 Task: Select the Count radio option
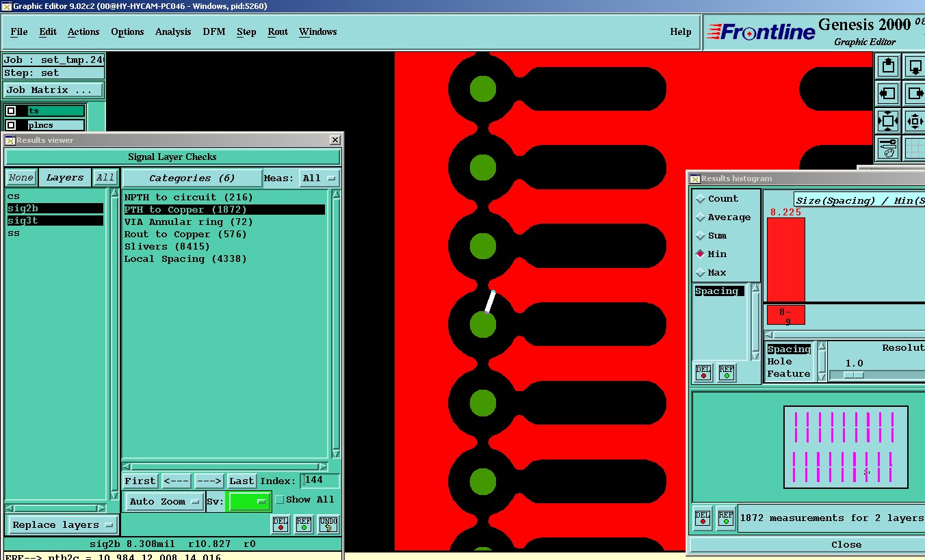(x=700, y=199)
